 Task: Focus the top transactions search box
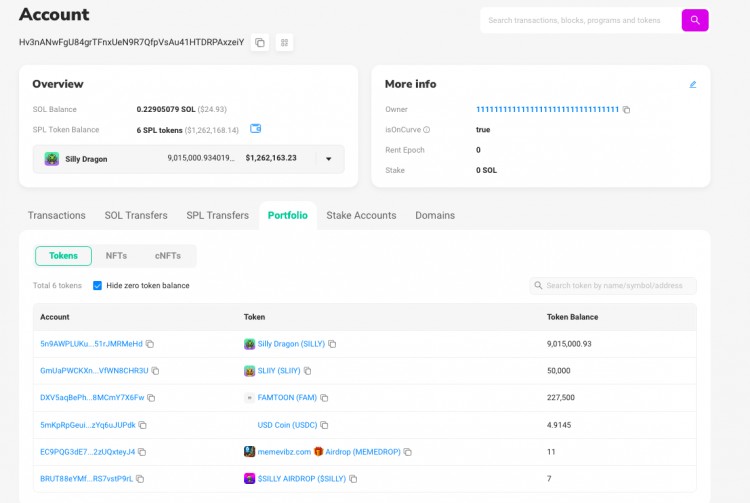[x=578, y=20]
